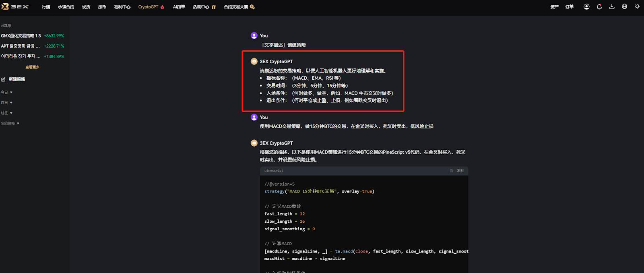This screenshot has width=644, height=273.
Task: Click the AI跟单 sidebar heading
Action: [6, 25]
